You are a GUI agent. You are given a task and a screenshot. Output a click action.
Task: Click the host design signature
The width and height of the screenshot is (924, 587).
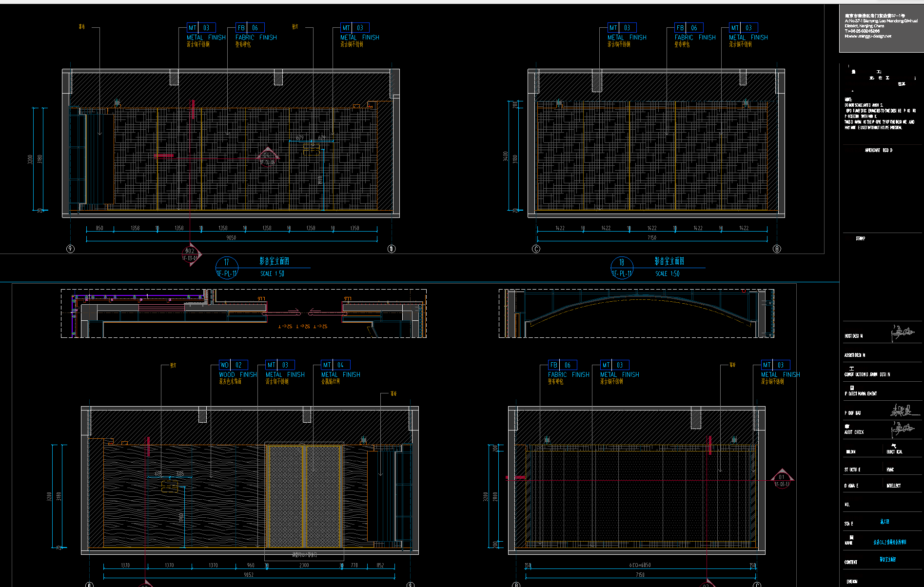902,333
